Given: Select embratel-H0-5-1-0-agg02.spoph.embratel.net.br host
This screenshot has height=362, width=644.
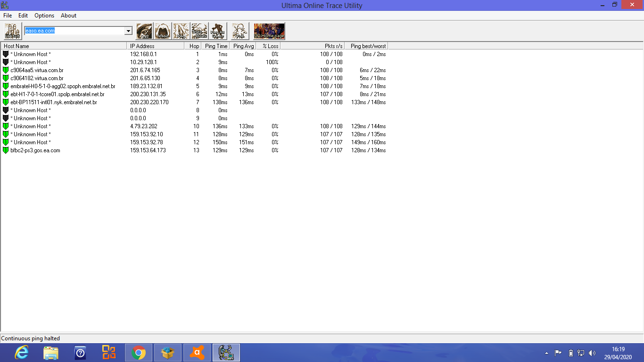Looking at the screenshot, I should tap(63, 86).
